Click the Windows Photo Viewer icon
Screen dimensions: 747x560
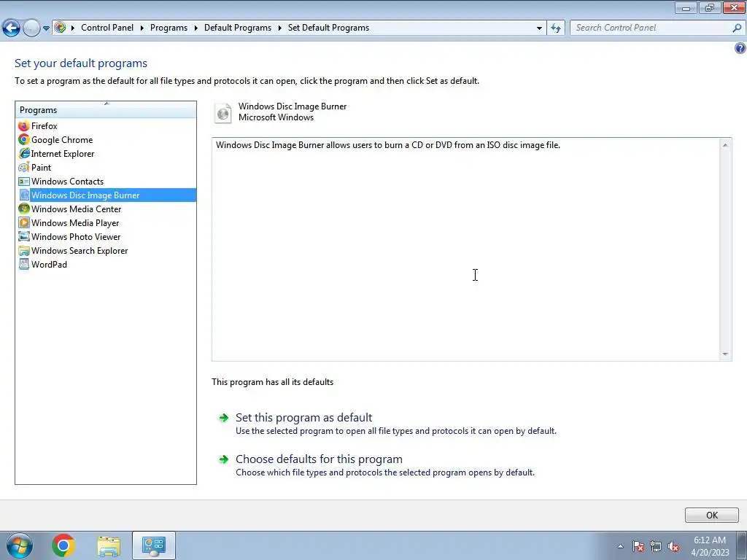click(x=24, y=237)
